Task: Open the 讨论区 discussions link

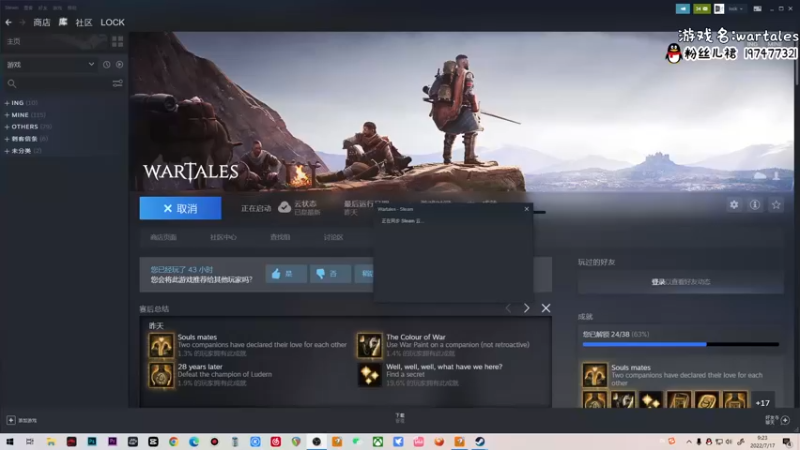Action: coord(333,237)
